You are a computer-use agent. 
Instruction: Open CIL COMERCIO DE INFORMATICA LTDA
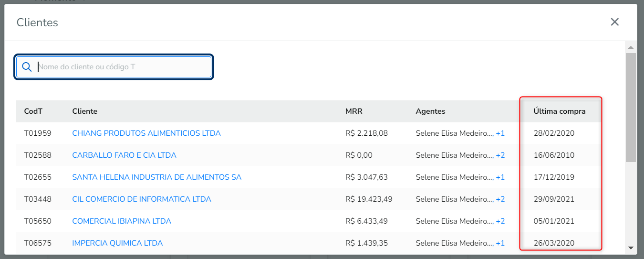tap(142, 199)
